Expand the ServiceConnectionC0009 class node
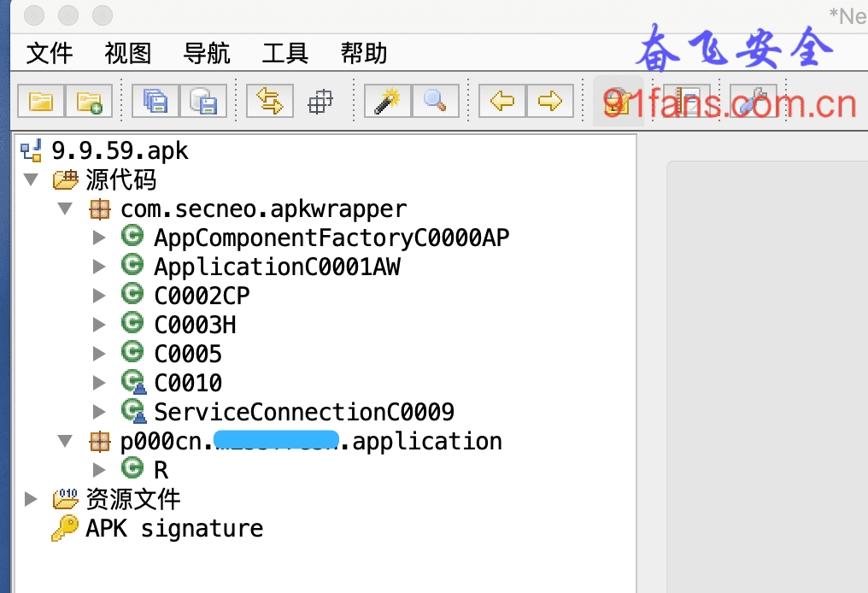868x593 pixels. coord(99,412)
